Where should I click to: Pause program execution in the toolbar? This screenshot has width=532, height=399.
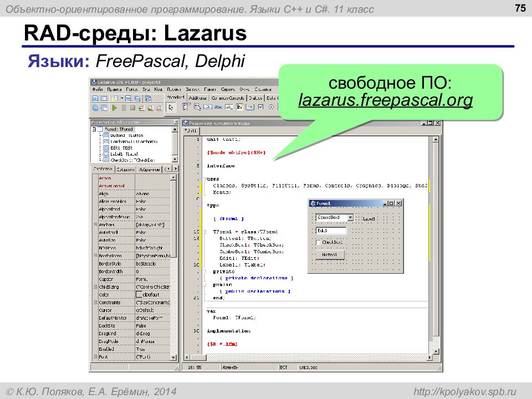coord(124,108)
